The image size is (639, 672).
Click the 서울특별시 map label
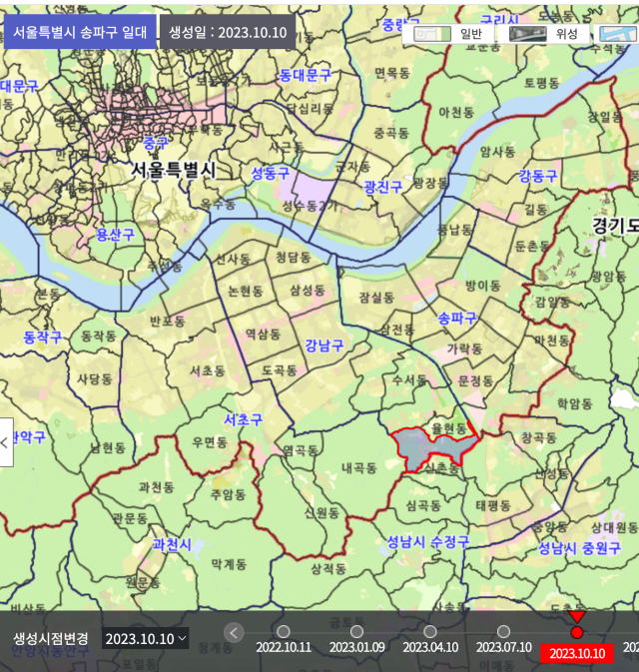point(173,170)
